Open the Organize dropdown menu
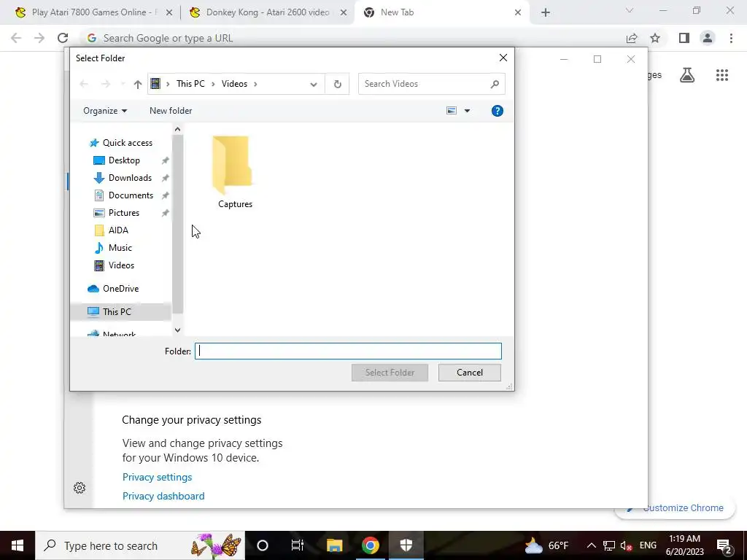This screenshot has height=560, width=747. (x=105, y=111)
